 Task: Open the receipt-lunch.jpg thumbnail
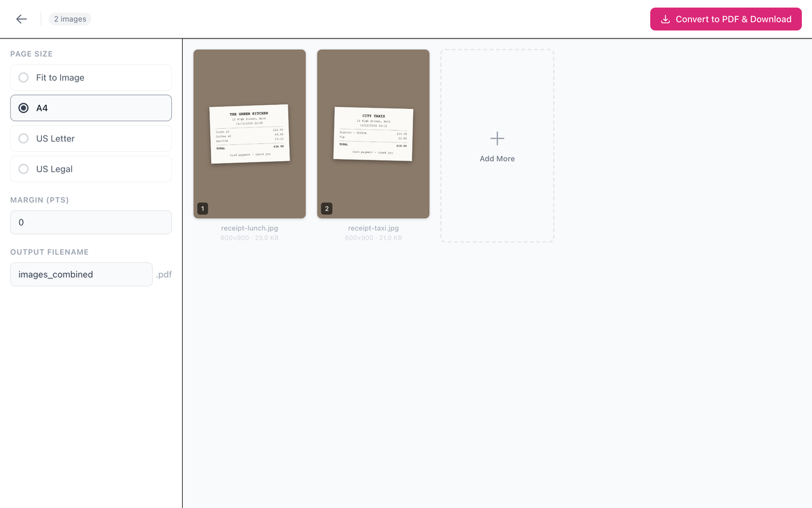250,134
